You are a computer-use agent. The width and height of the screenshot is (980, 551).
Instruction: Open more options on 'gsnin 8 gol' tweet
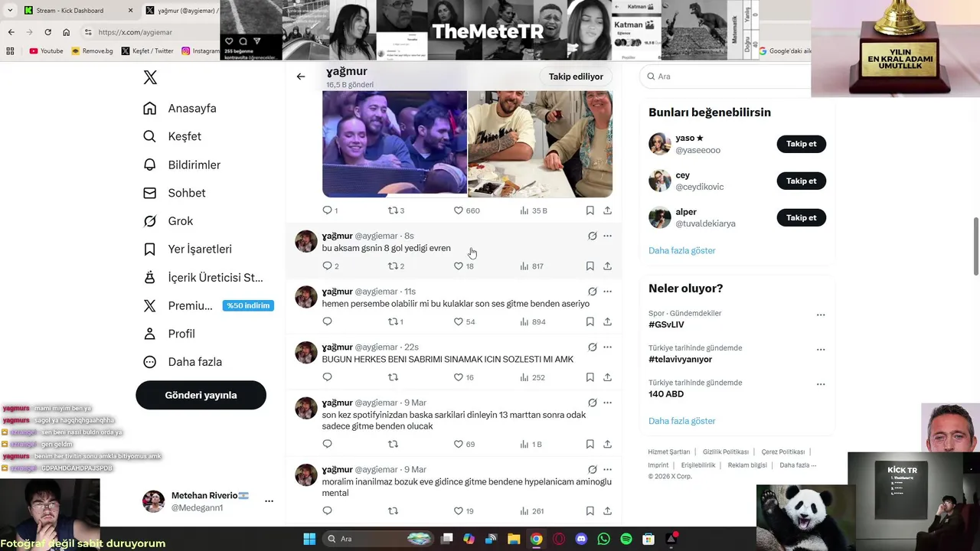click(x=607, y=236)
